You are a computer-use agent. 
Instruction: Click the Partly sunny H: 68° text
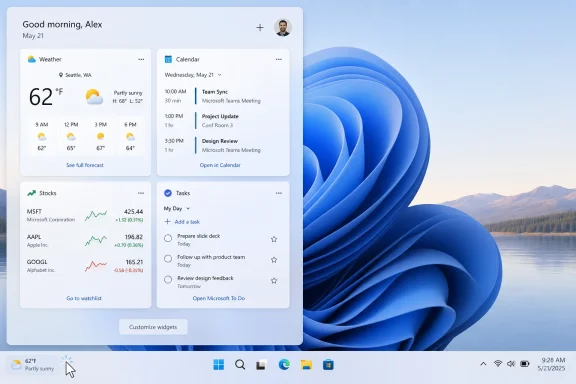128,97
